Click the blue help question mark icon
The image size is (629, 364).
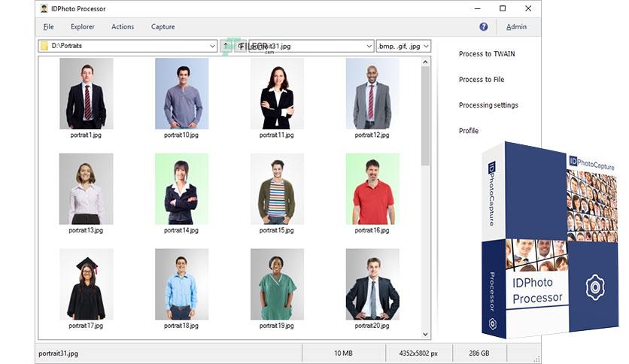pyautogui.click(x=483, y=27)
